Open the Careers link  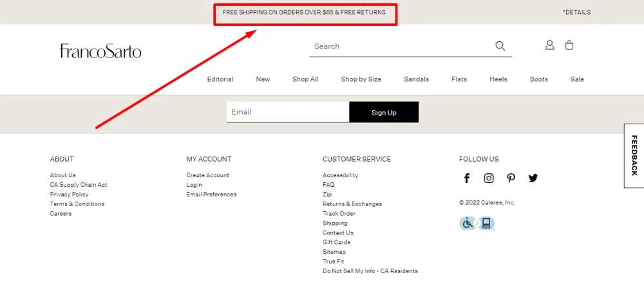(61, 214)
